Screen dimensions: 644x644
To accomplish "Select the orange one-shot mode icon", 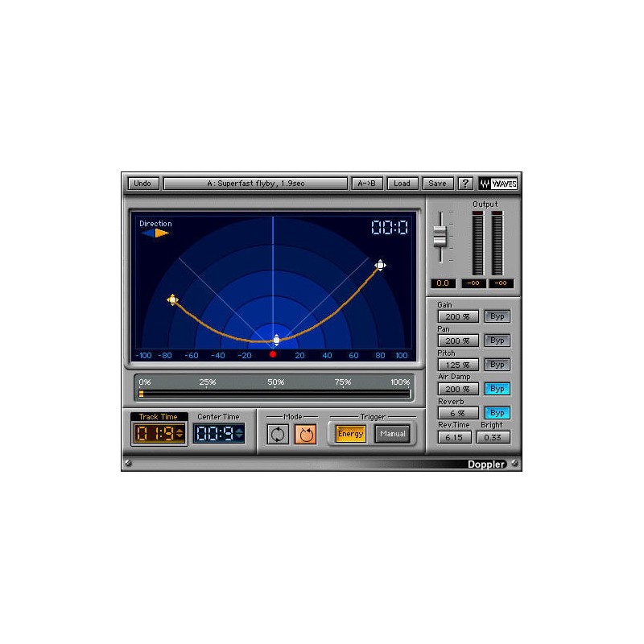I will (305, 434).
